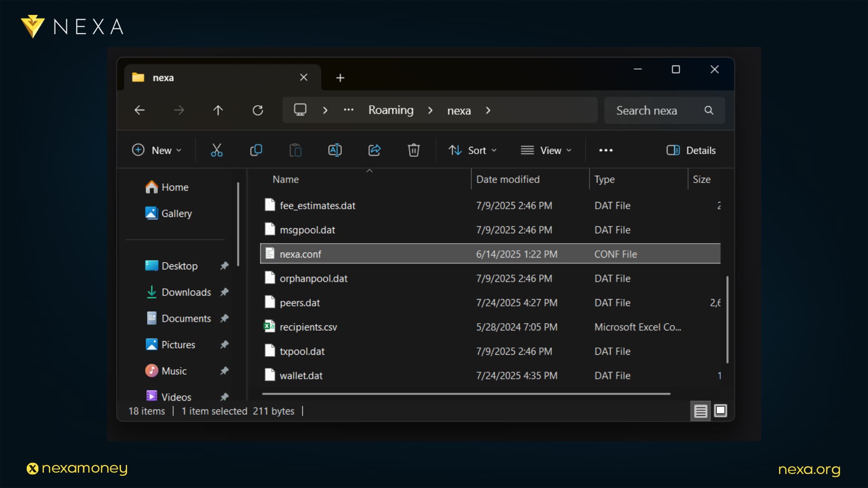Open Videos in navigation pane
Image resolution: width=868 pixels, height=488 pixels.
pos(168,397)
